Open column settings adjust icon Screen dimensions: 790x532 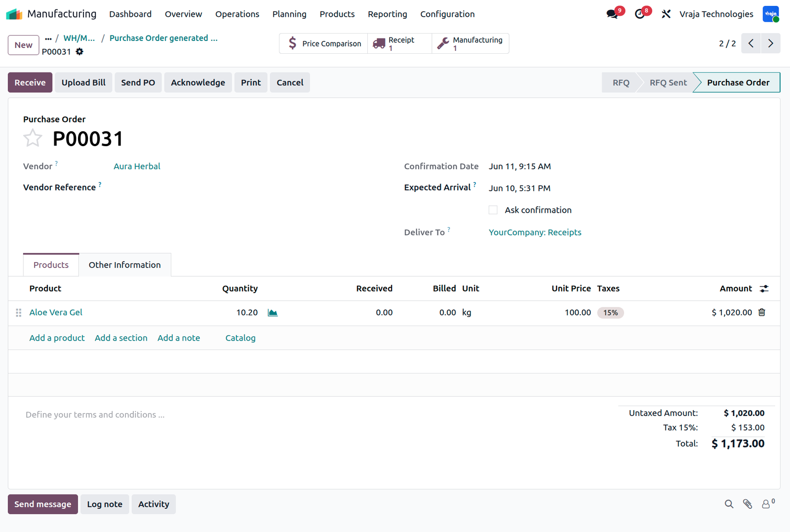pyautogui.click(x=764, y=289)
